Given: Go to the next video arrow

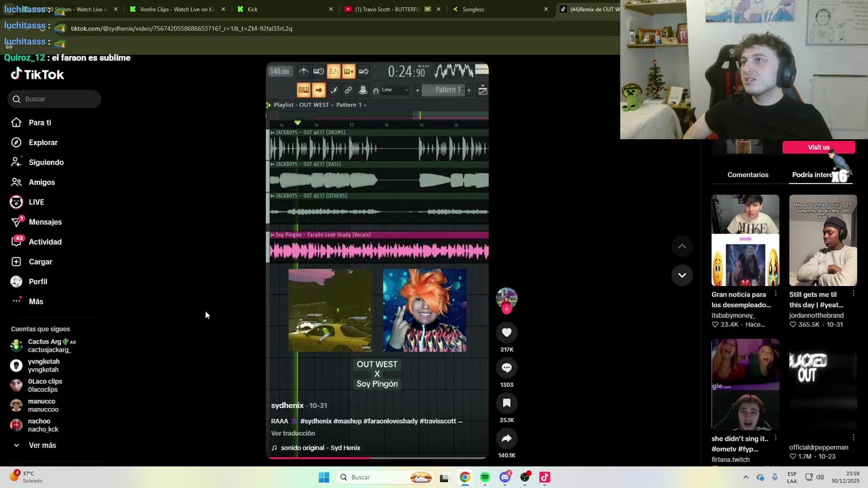Looking at the screenshot, I should [682, 275].
